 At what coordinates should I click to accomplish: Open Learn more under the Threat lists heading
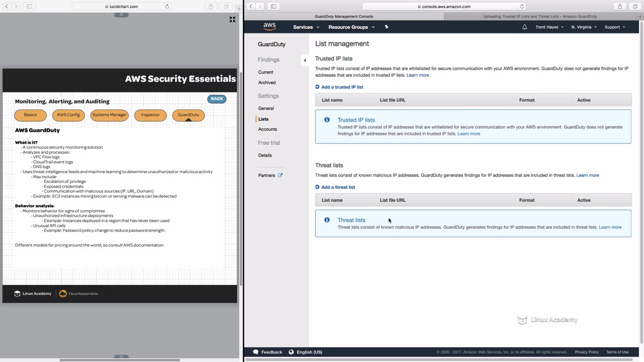[588, 175]
